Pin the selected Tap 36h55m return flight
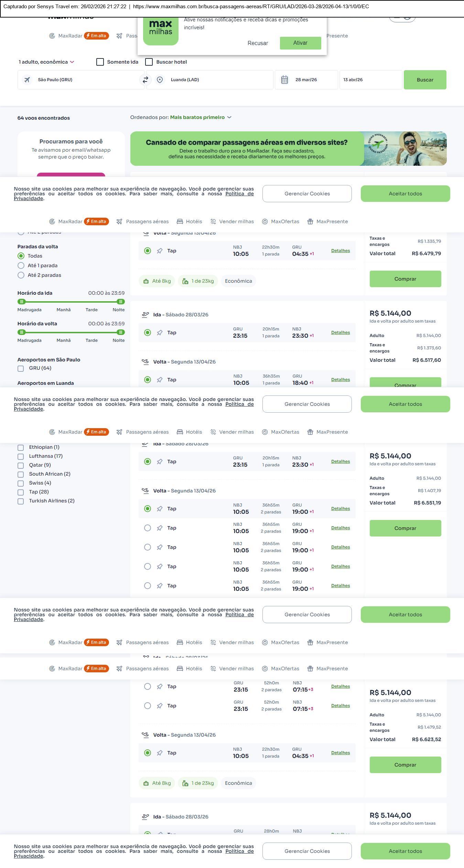 pos(160,509)
